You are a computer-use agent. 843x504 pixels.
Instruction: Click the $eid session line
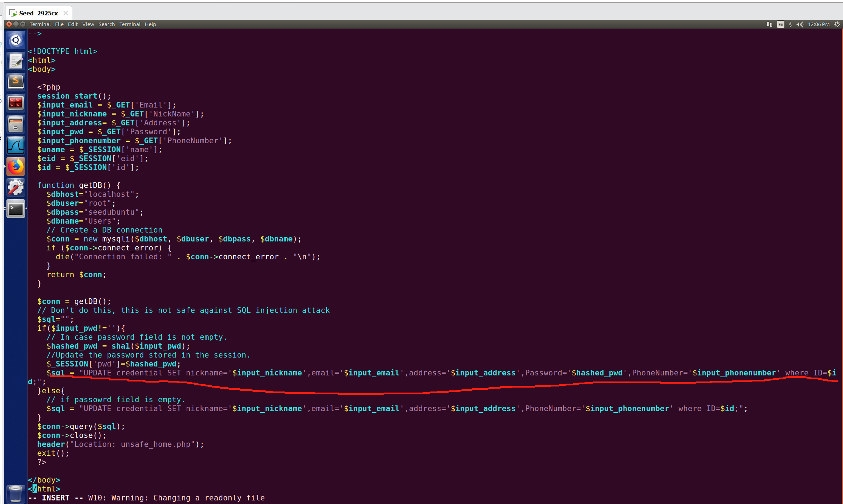tap(93, 159)
